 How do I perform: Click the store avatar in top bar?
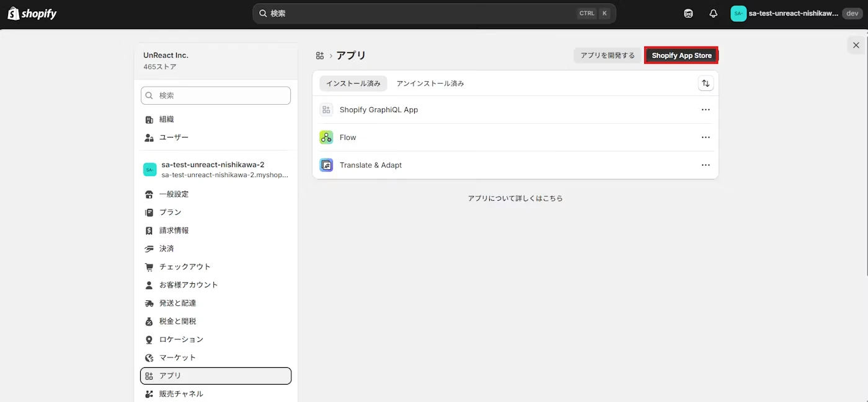(738, 14)
